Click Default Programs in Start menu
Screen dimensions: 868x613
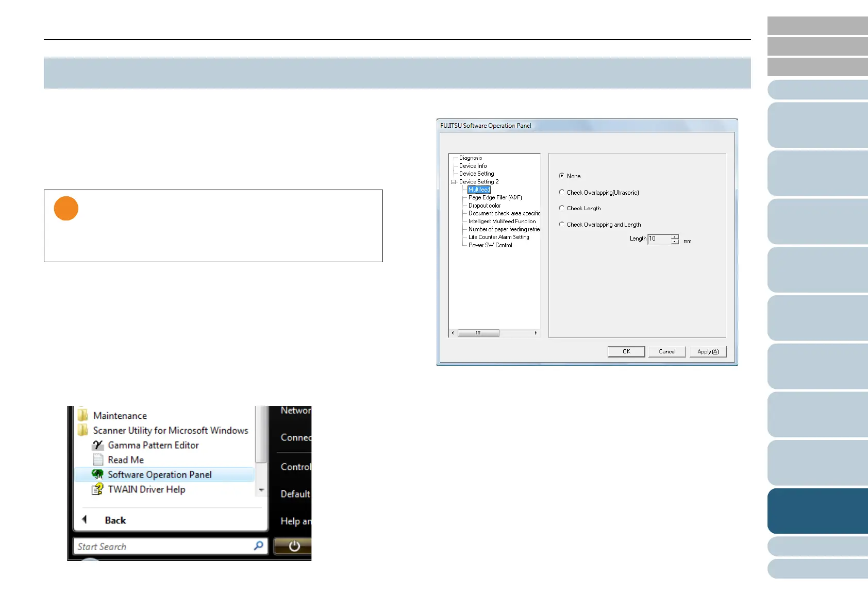[296, 493]
